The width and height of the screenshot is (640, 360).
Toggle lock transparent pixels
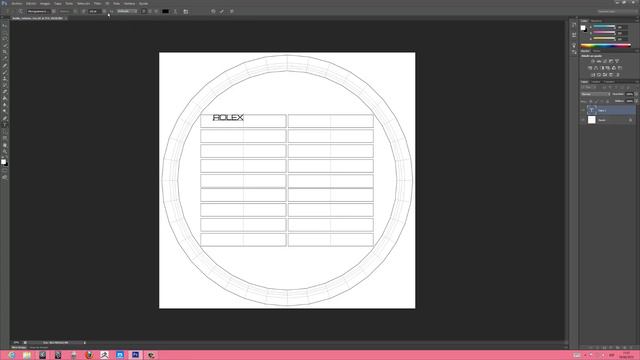click(591, 101)
